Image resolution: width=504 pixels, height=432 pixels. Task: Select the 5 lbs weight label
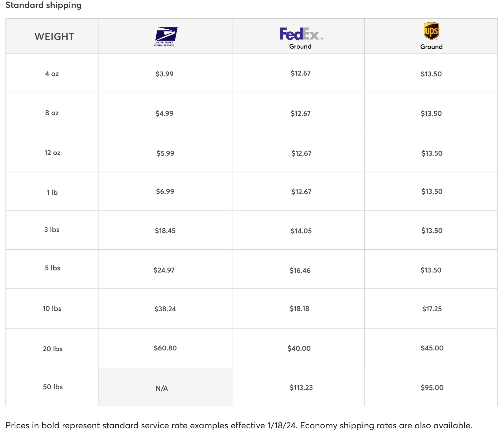(x=53, y=268)
